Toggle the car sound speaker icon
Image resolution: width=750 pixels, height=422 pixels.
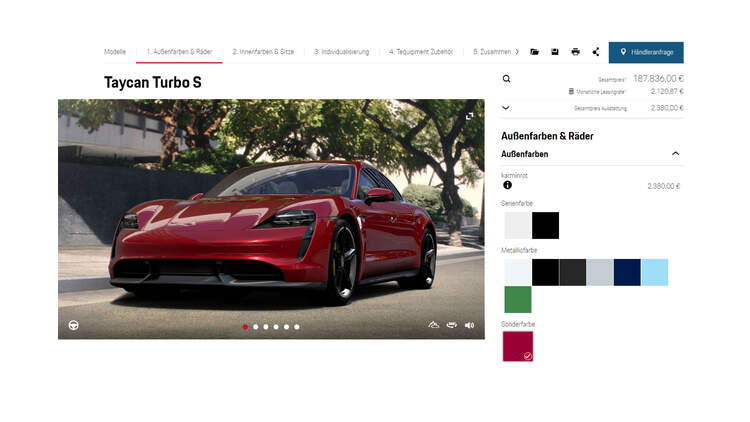click(469, 325)
